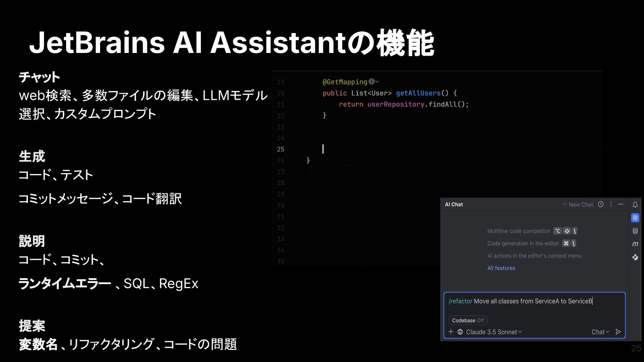Select the AI Assistant spiral icon
644x362 pixels.
(635, 218)
